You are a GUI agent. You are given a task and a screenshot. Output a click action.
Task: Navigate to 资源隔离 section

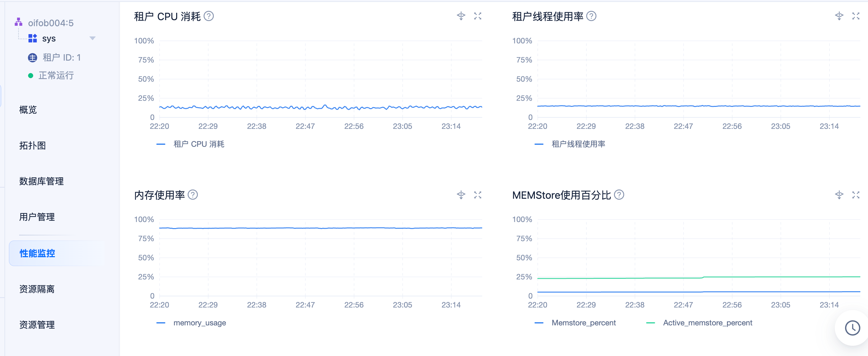pos(37,289)
